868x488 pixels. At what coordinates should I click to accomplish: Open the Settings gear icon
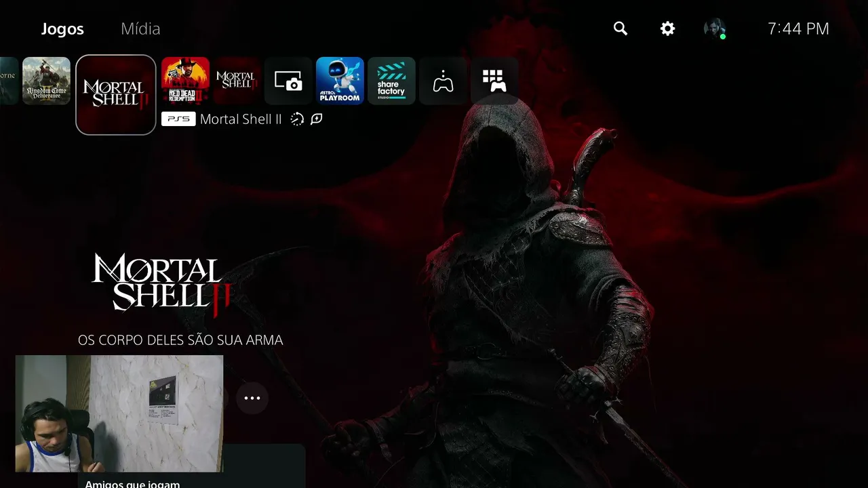tap(668, 28)
